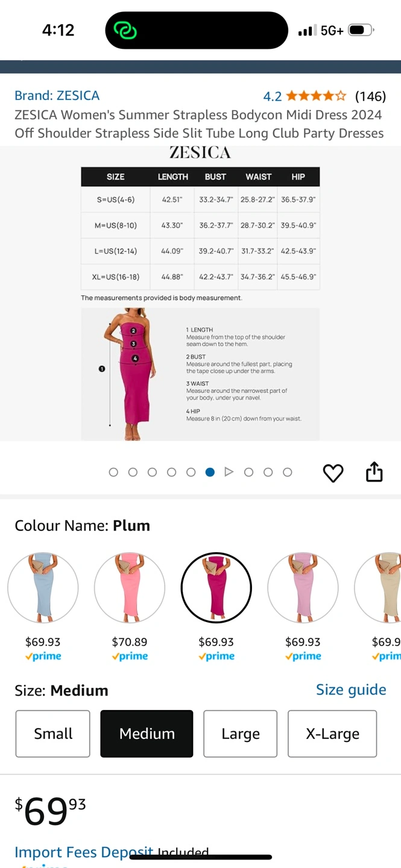The height and width of the screenshot is (868, 401).
Task: Tap the green link icon in status pill
Action: 125,31
